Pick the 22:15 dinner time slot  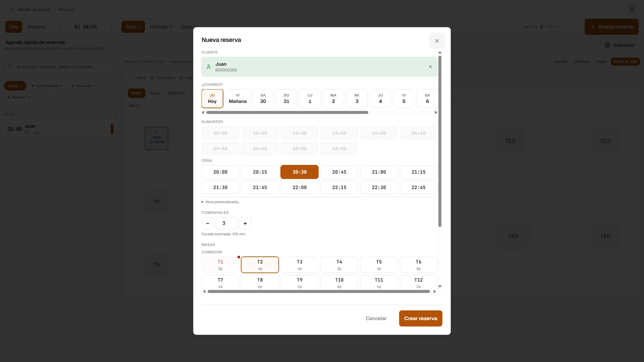339,187
